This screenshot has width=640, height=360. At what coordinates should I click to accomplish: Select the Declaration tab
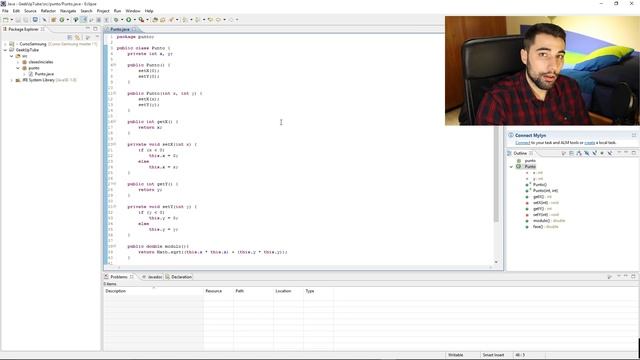tap(179, 277)
